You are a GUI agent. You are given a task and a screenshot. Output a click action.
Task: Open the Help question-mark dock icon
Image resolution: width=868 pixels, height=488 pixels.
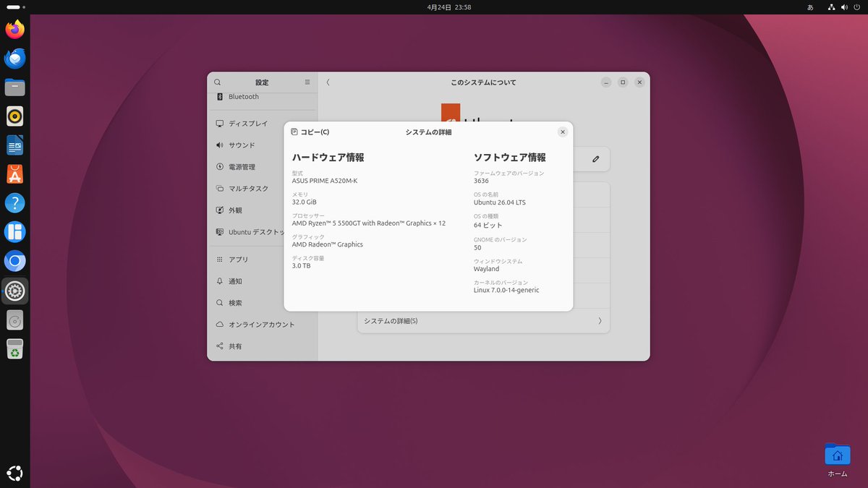(14, 202)
